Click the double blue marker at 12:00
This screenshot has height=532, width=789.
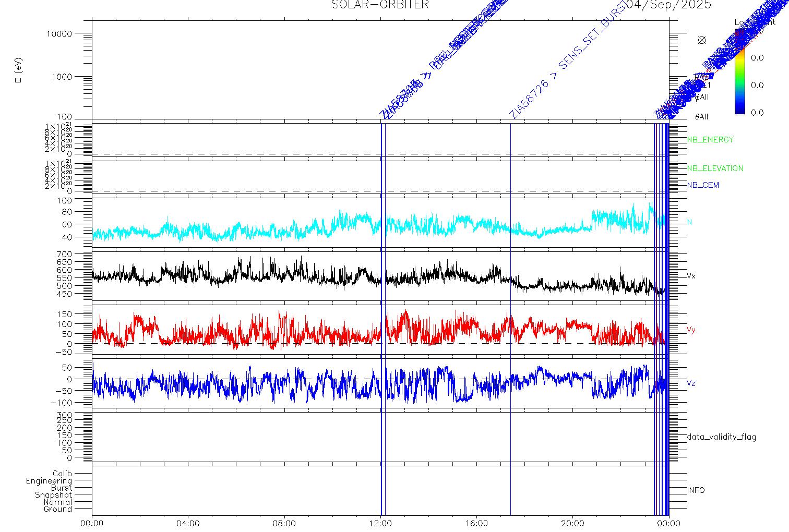coord(382,318)
